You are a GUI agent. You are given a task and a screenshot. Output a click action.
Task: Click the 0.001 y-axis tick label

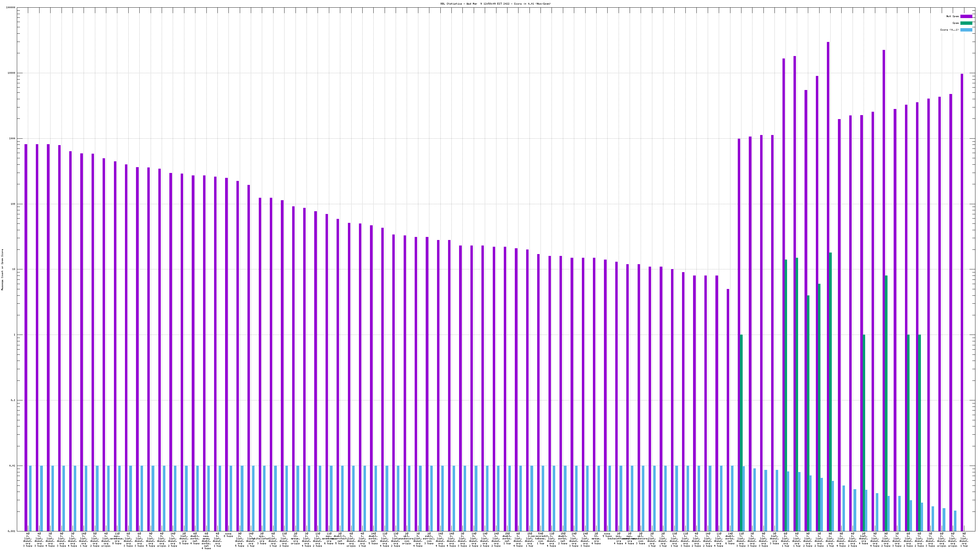pyautogui.click(x=11, y=531)
